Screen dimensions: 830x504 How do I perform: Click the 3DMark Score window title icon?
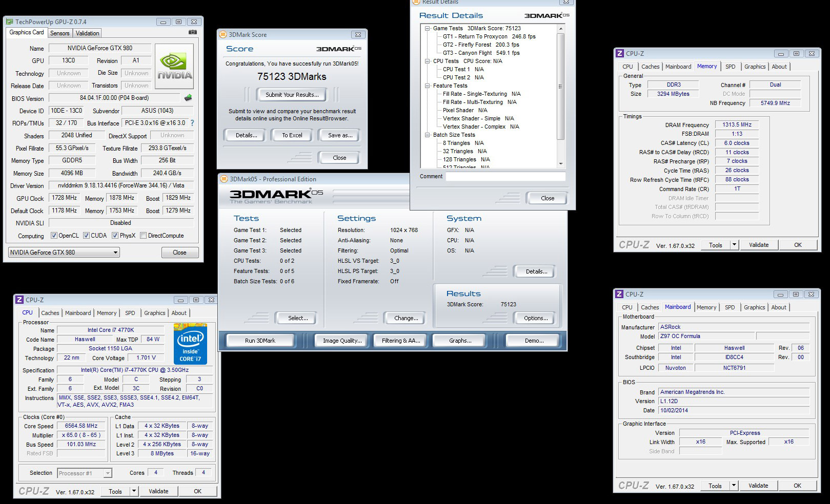point(223,34)
